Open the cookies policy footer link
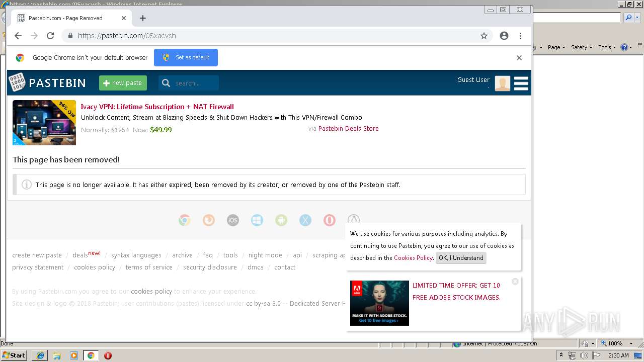The image size is (644, 362). point(95,267)
